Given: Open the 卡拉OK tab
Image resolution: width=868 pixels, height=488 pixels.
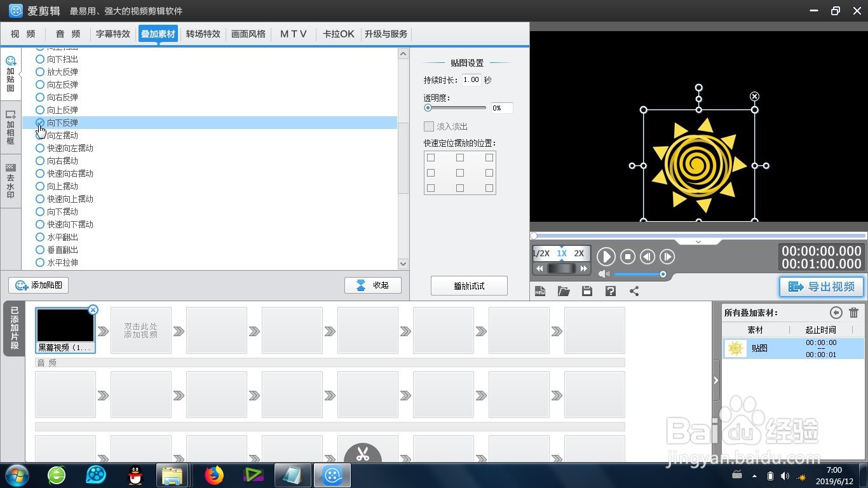Looking at the screenshot, I should (339, 34).
